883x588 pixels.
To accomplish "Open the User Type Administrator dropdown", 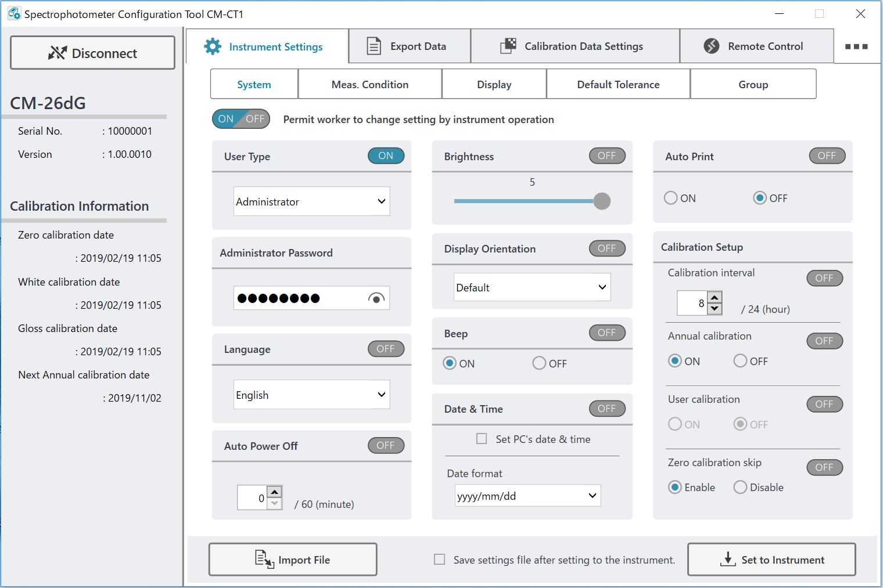I will click(x=311, y=201).
